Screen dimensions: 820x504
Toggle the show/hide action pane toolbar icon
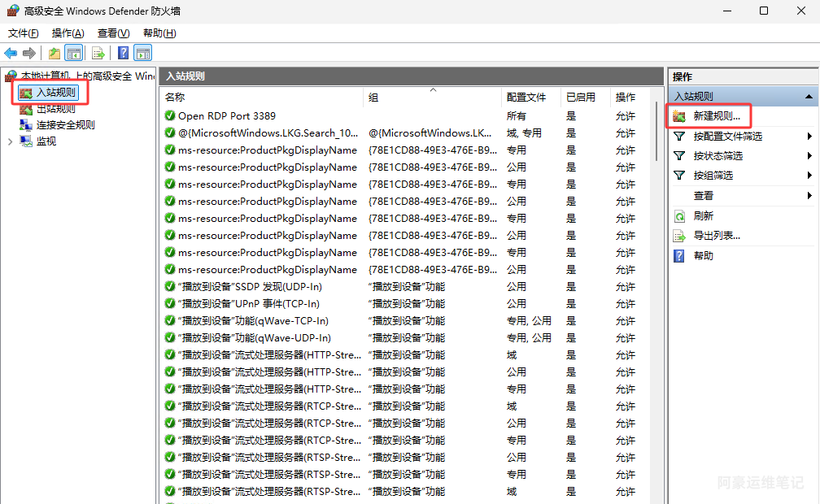click(143, 54)
